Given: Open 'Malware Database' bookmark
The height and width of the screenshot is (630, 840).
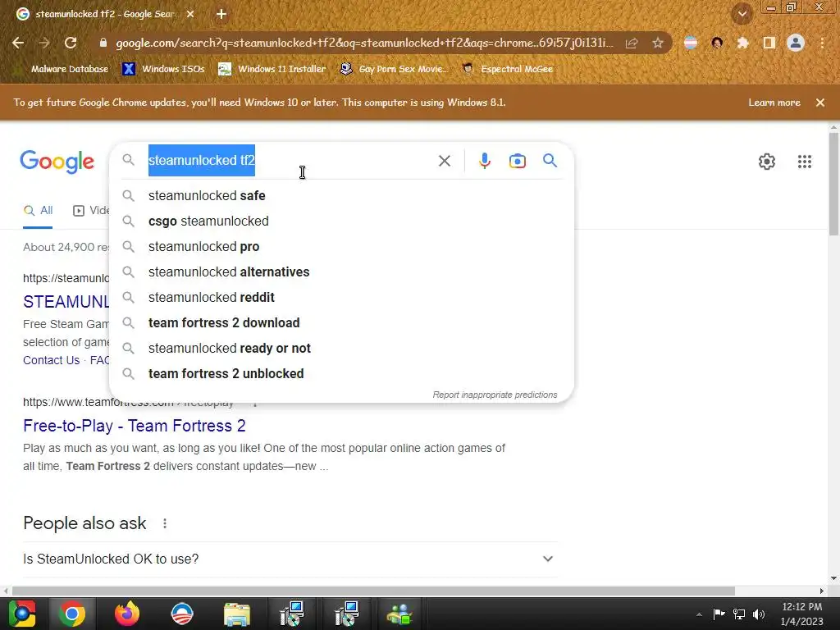Looking at the screenshot, I should point(62,69).
